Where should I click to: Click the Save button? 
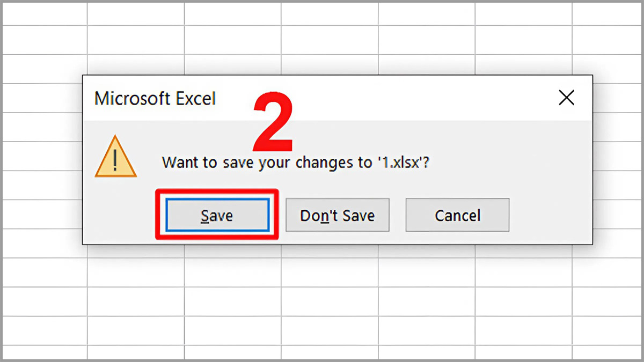(x=217, y=215)
